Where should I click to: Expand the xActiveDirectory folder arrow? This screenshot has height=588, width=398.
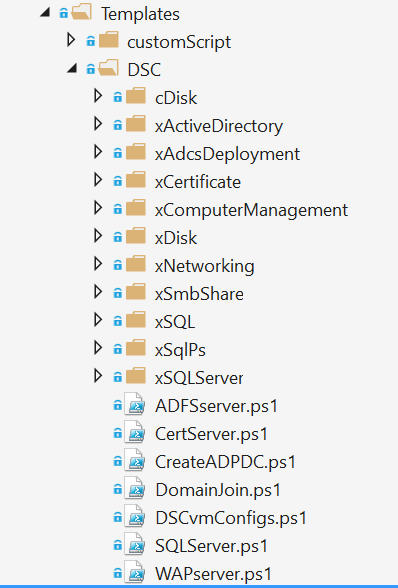98,124
